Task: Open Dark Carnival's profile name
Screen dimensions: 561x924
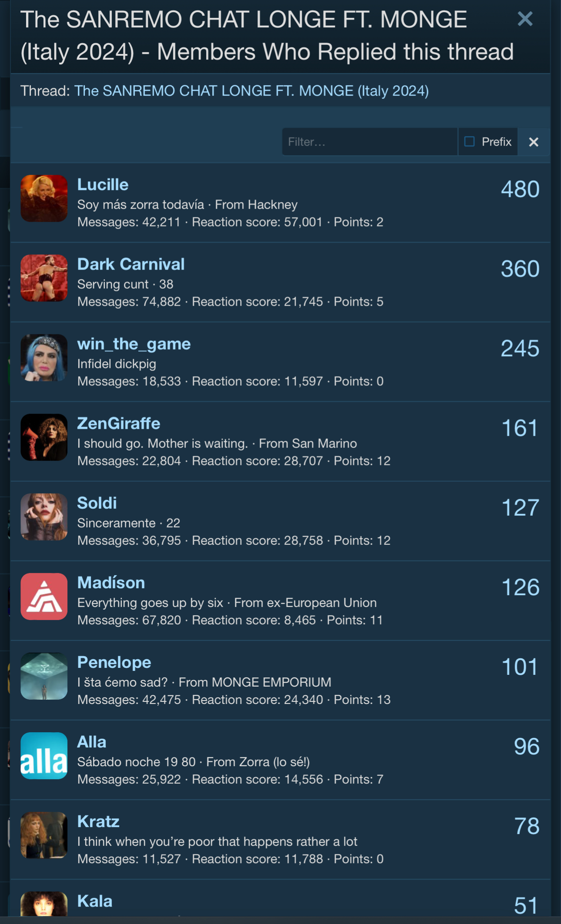Action: (131, 264)
